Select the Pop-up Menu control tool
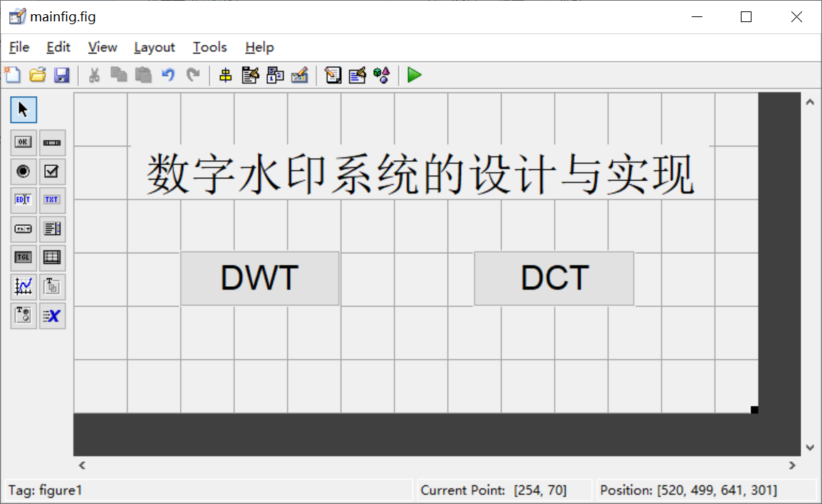Viewport: 822px width, 504px height. pos(22,229)
